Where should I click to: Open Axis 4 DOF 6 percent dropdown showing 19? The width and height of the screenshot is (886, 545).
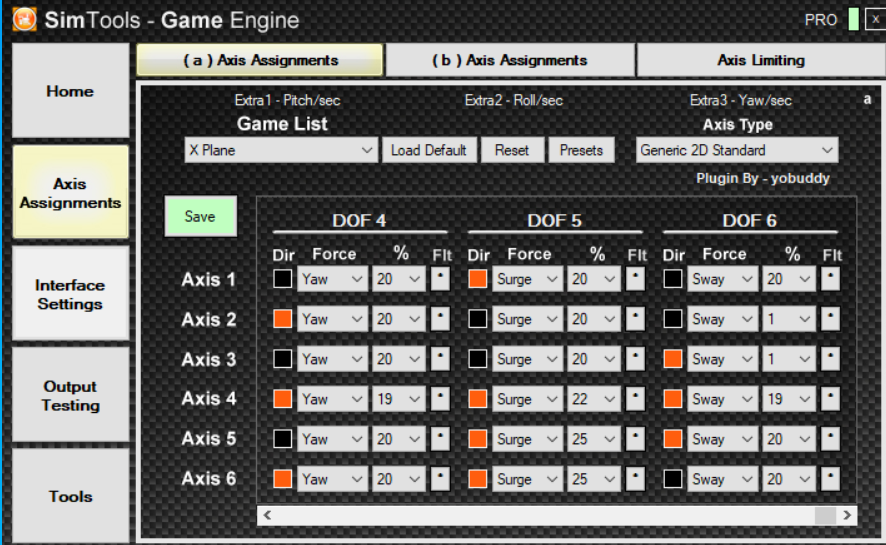pos(788,399)
